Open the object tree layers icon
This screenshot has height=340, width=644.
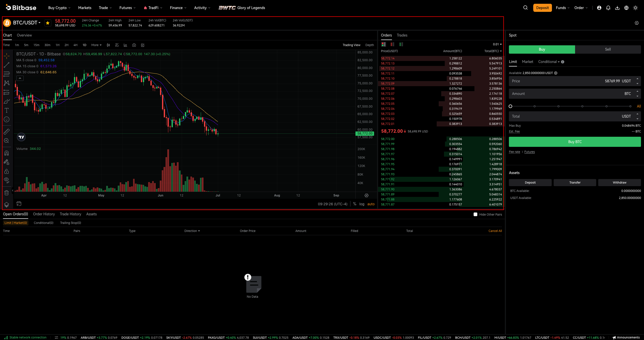(7, 205)
